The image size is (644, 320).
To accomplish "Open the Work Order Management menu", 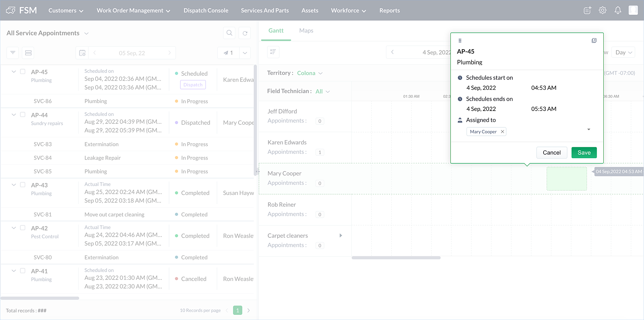I will [x=133, y=10].
